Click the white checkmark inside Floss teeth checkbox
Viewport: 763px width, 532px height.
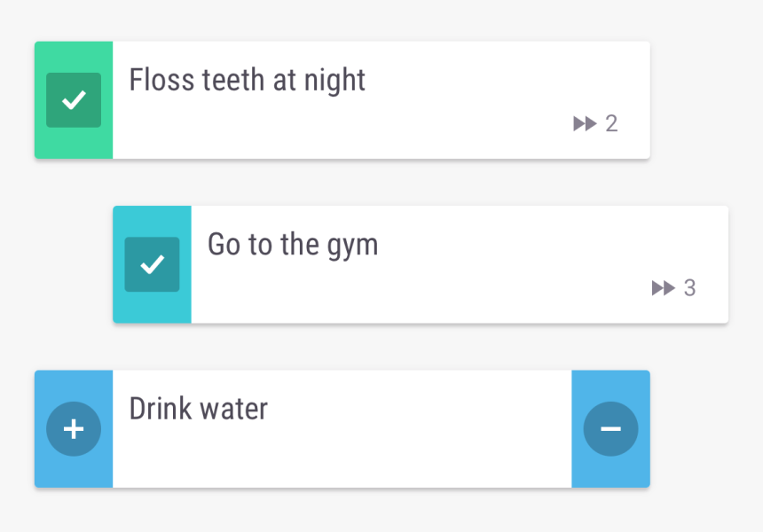point(75,100)
